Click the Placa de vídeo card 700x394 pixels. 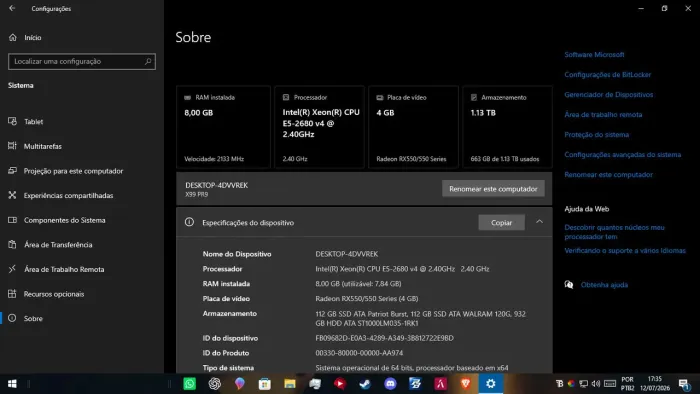click(x=413, y=127)
